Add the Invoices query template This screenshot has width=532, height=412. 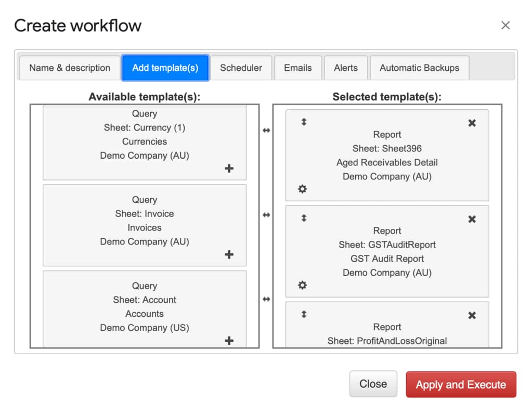click(229, 254)
